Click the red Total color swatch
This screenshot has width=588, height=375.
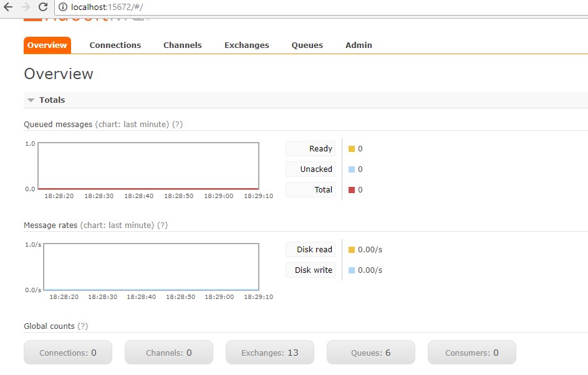352,190
